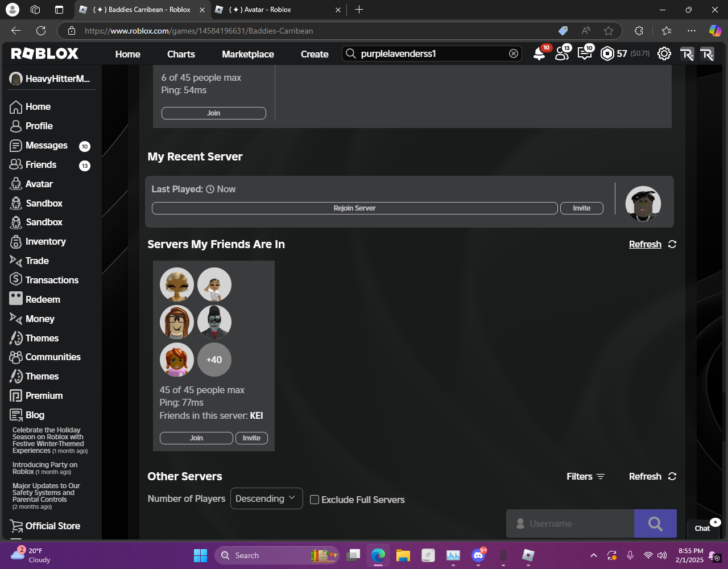Reload the page with browser refresh
Viewport: 728px width, 569px height.
[41, 31]
